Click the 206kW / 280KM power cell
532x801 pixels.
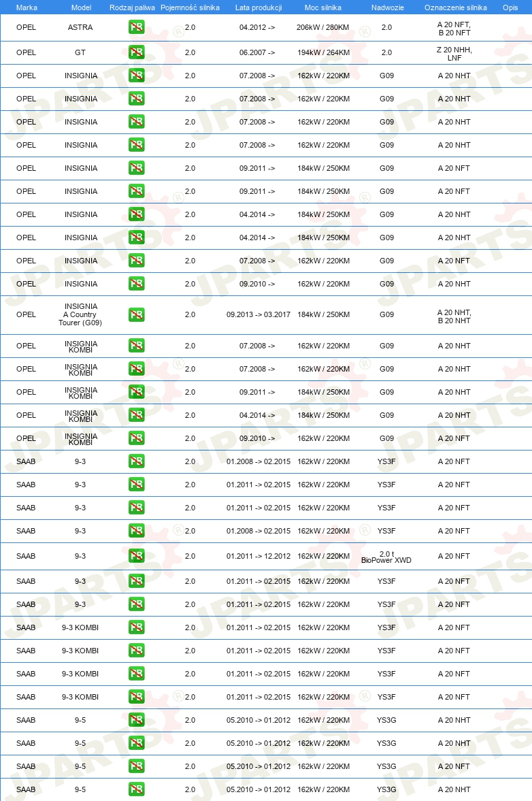click(x=322, y=28)
